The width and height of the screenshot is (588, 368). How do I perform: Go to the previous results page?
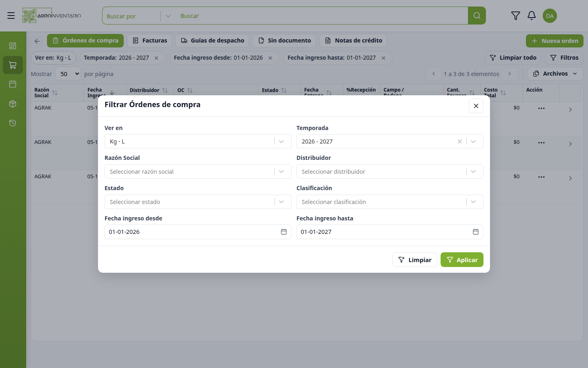(434, 74)
